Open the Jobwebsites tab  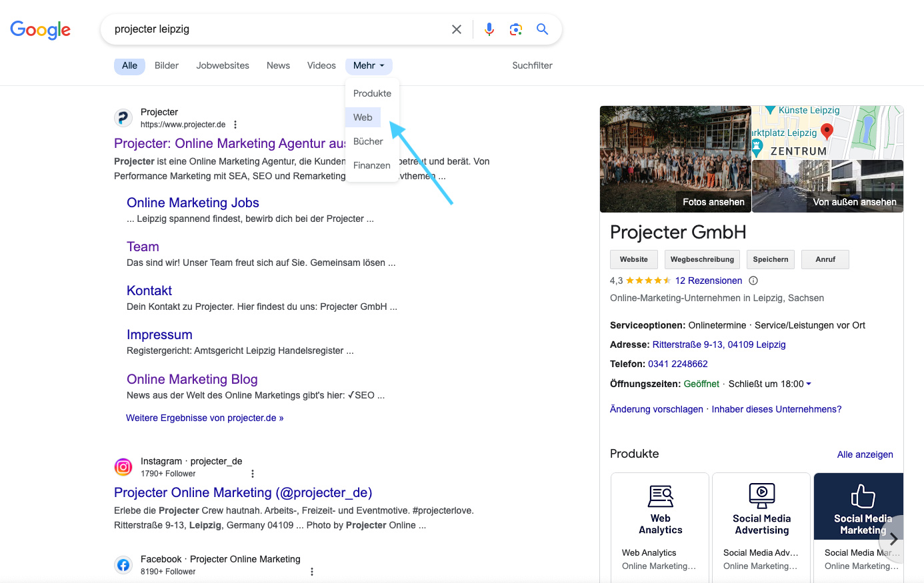[x=223, y=65]
